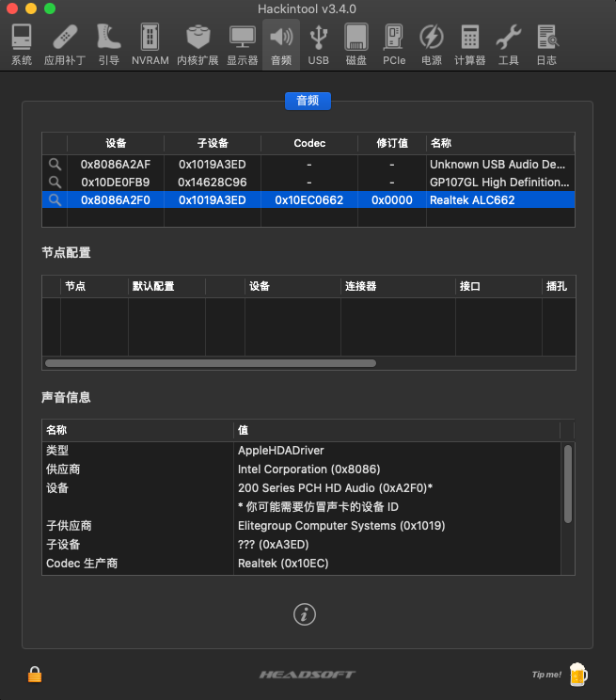
Task: Click the 插孔 column header
Action: coord(560,286)
